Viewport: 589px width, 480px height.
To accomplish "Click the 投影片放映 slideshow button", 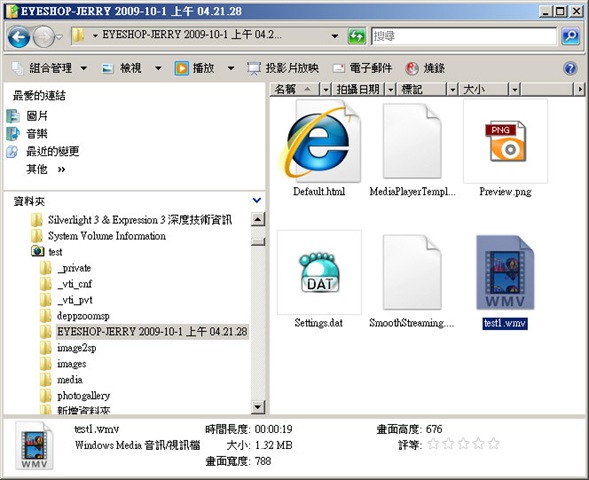I will (x=283, y=68).
